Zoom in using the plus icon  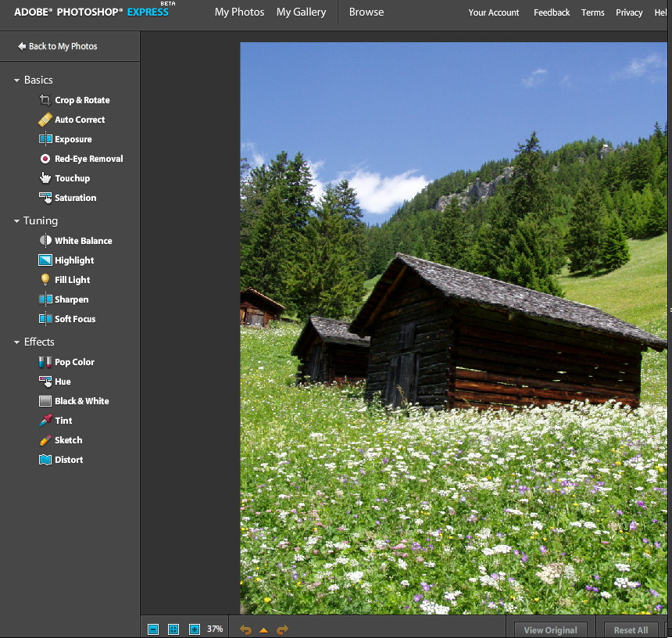[193, 629]
